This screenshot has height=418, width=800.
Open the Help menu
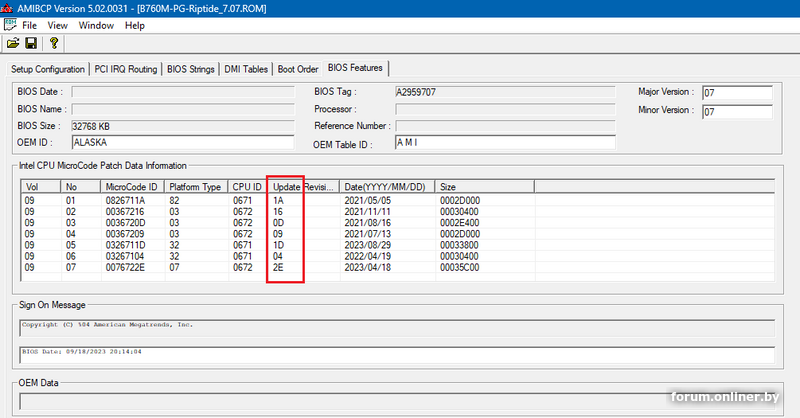(x=135, y=26)
